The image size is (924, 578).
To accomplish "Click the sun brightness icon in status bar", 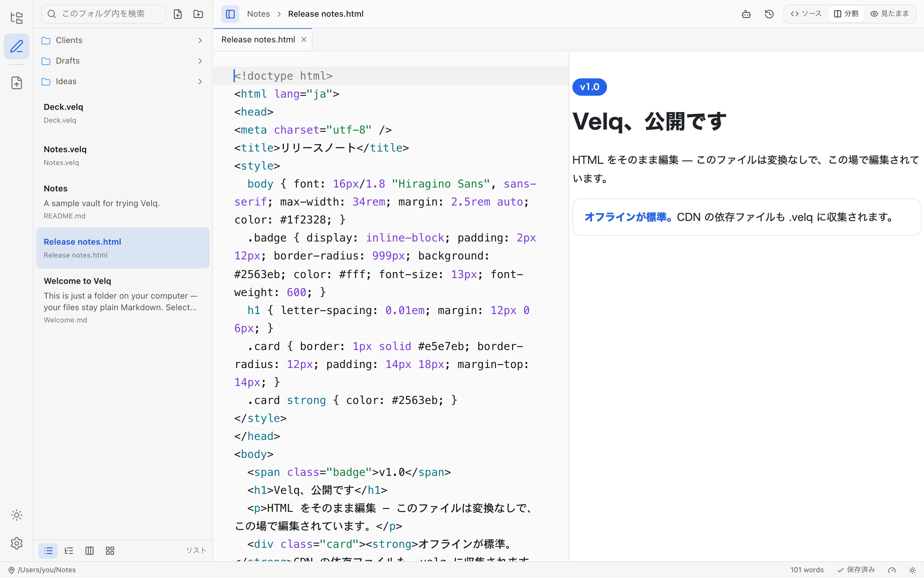I will (x=912, y=570).
